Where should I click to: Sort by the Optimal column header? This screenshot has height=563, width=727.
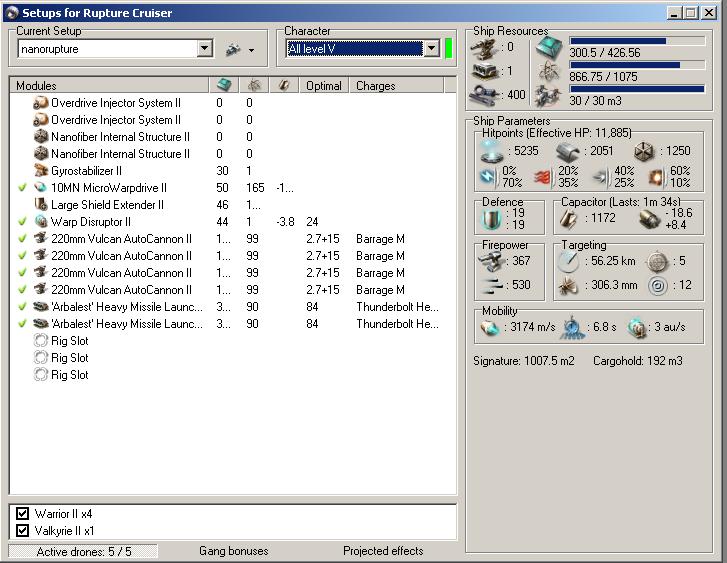coord(324,86)
